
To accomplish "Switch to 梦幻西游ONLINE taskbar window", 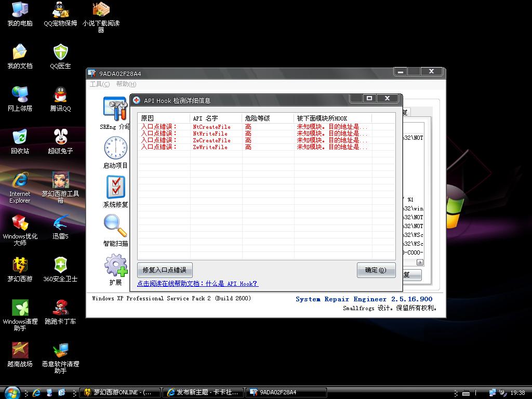I will [x=121, y=392].
